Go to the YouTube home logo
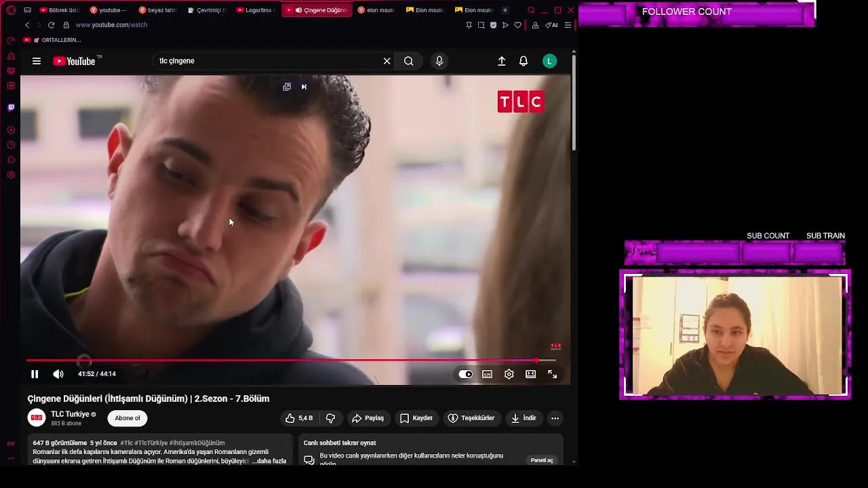 pos(75,61)
